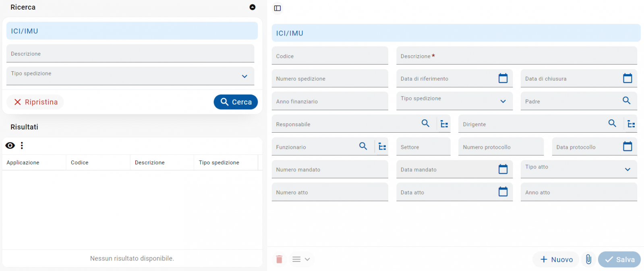
Task: Click the trash delete icon
Action: point(279,259)
